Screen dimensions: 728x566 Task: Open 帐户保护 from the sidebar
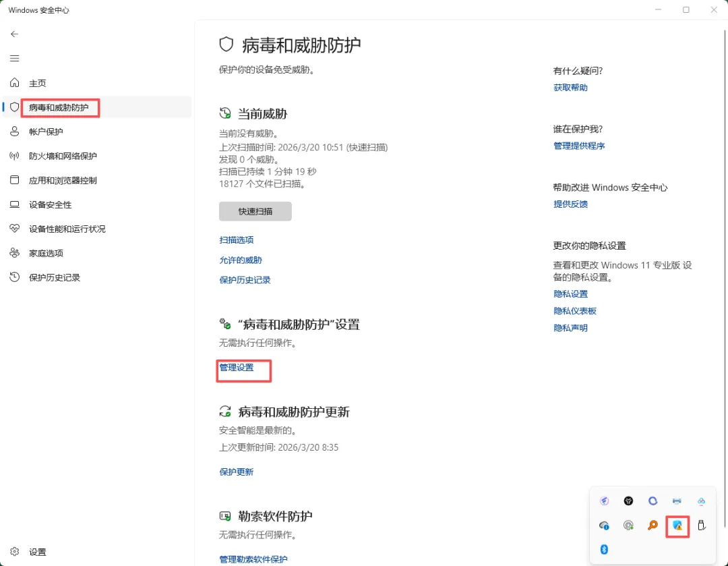tap(96, 132)
